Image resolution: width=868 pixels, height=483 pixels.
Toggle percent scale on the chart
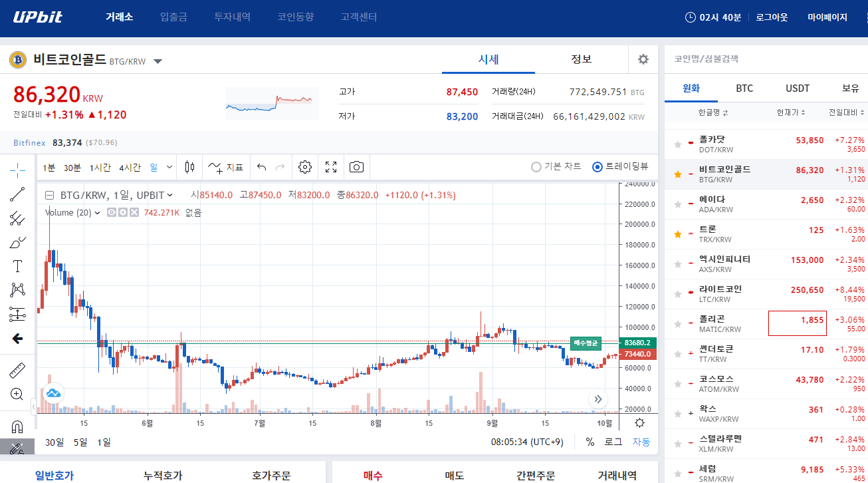coord(590,442)
